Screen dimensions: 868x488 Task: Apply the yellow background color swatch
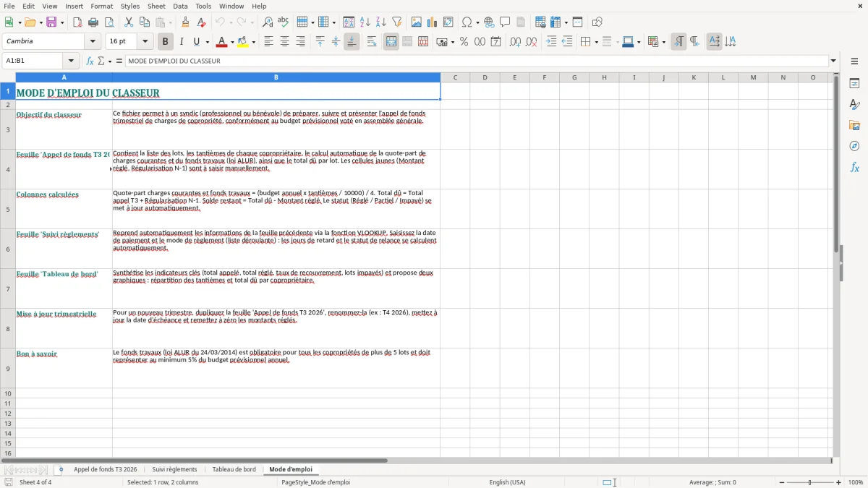(x=243, y=42)
